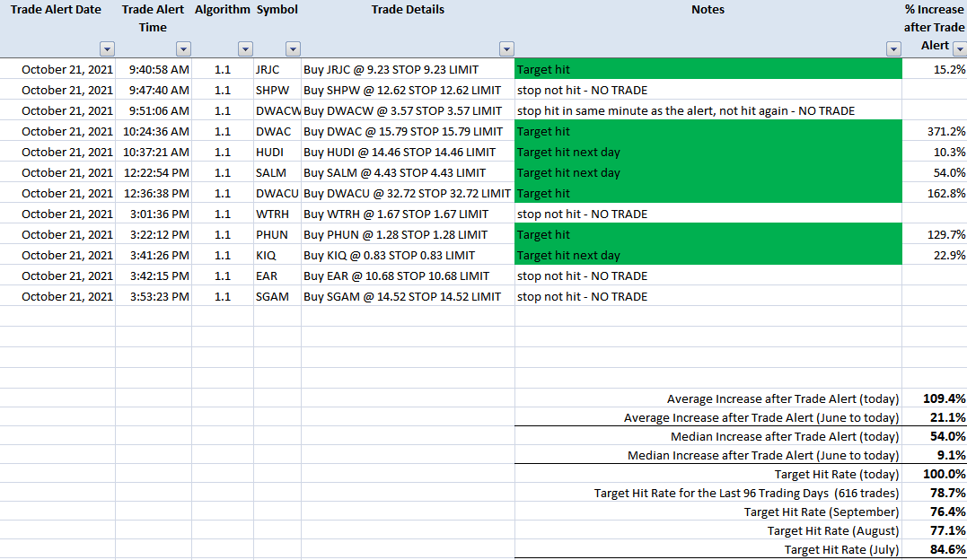This screenshot has height=560, width=967.
Task: Select the 12:22:54 PM time cell
Action: tap(153, 172)
